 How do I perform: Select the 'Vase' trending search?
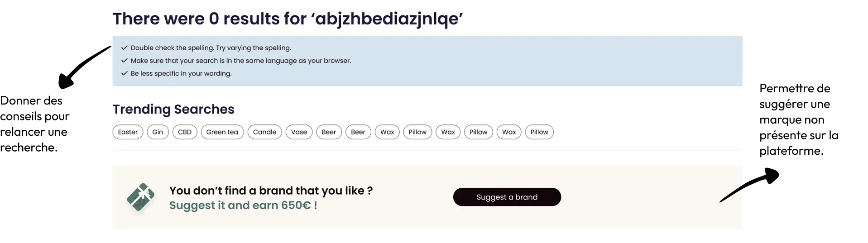click(x=299, y=132)
